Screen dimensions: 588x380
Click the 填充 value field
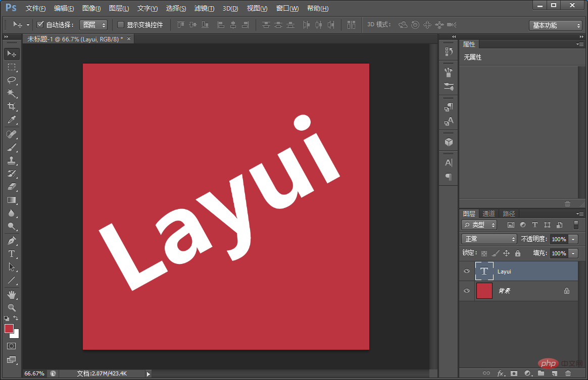[559, 253]
